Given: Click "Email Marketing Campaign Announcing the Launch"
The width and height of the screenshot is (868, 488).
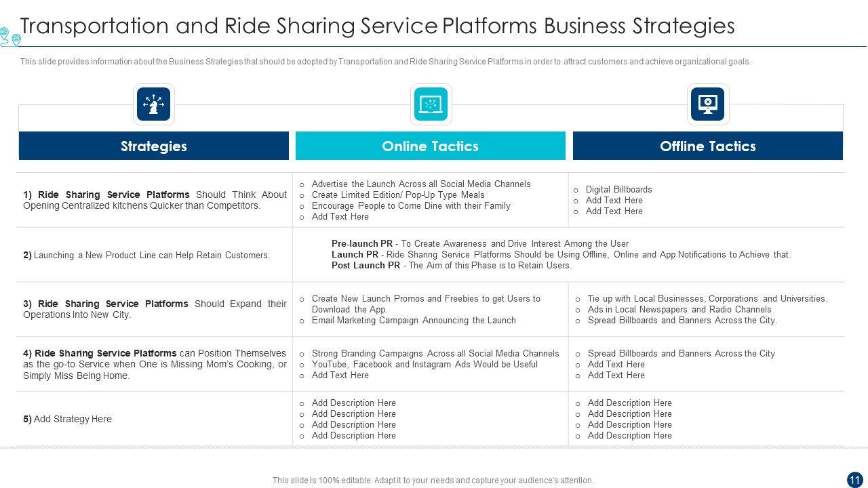Looking at the screenshot, I should pos(414,321).
